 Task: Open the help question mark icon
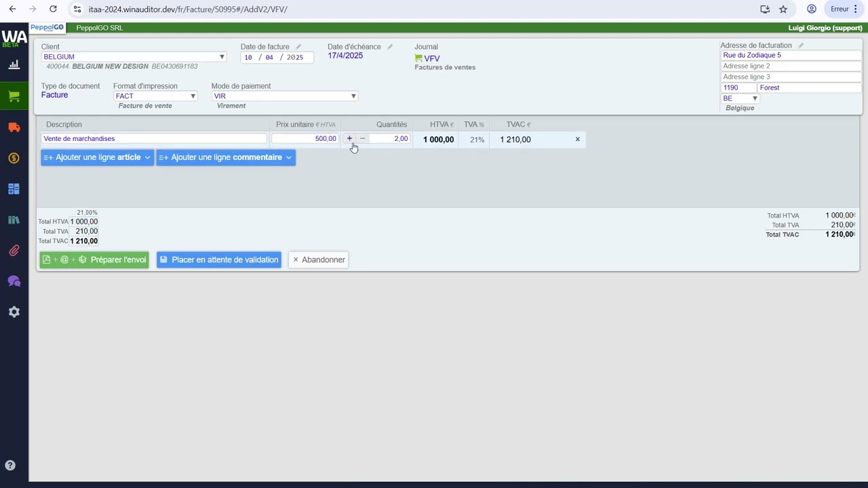point(10,466)
